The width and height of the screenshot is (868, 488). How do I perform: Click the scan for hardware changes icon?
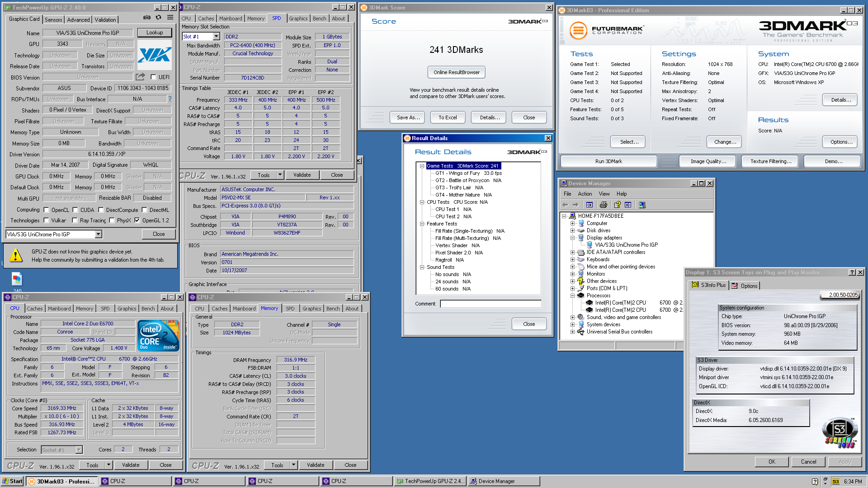pyautogui.click(x=642, y=205)
